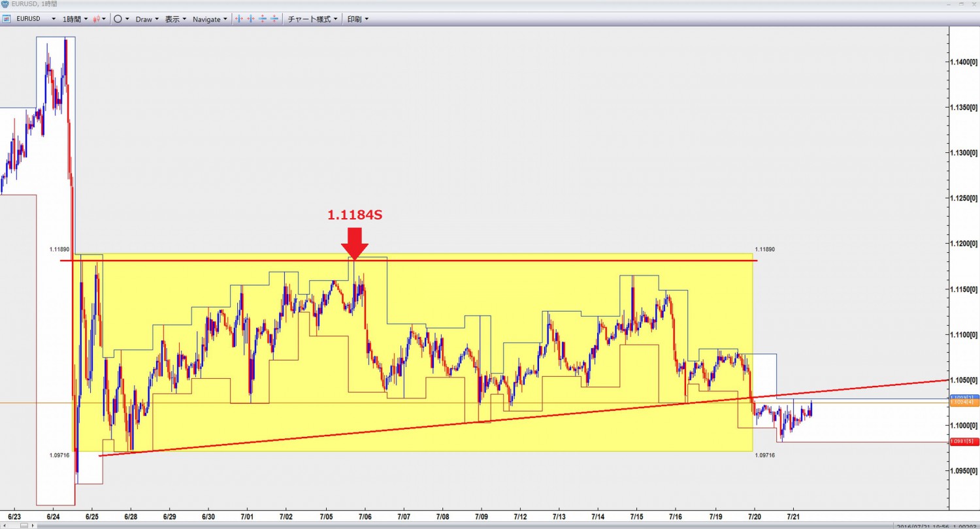Select the circle drawing shape icon
Image resolution: width=980 pixels, height=529 pixels.
click(x=118, y=19)
